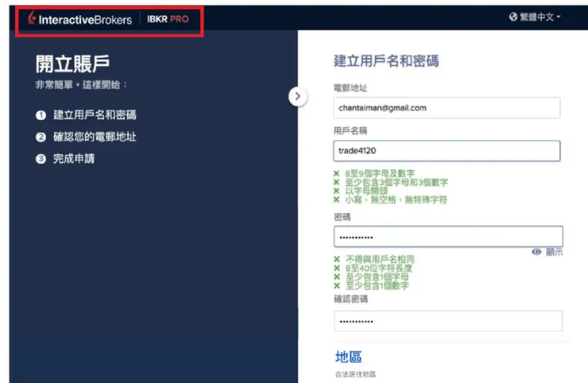Image resolution: width=588 pixels, height=383 pixels.
Task: Click the rule 不得與用戶名相同
Action: coord(380,259)
